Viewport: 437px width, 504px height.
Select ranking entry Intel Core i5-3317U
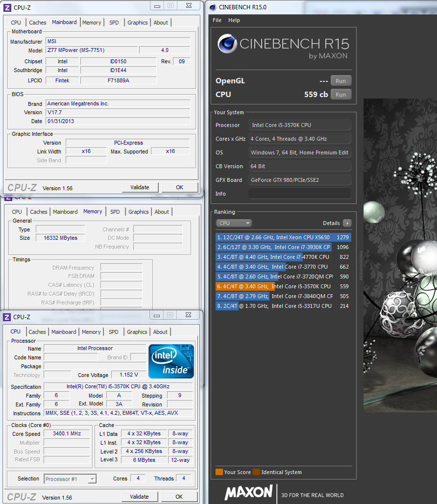pos(283,306)
